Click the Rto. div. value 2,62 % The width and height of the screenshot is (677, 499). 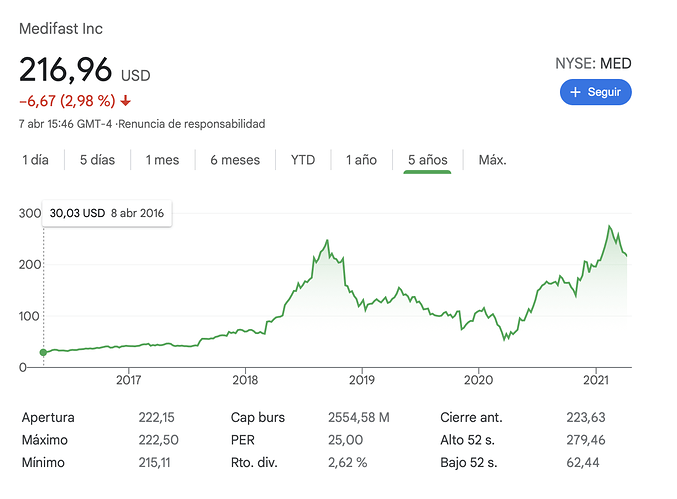(348, 462)
